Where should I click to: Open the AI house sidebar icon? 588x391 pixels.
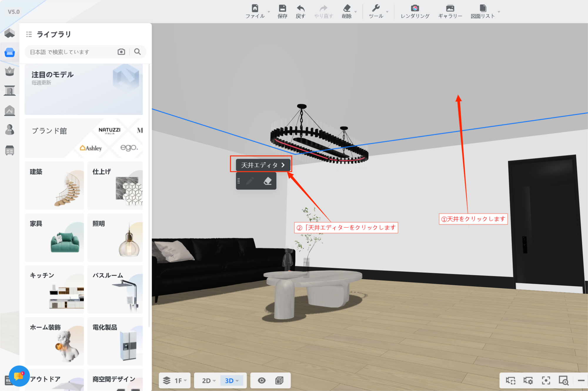point(10,111)
